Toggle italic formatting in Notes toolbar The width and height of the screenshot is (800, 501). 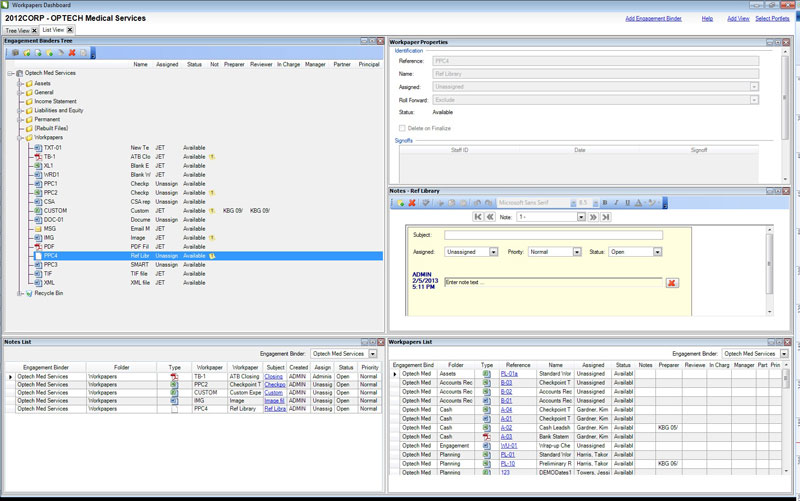(x=615, y=203)
